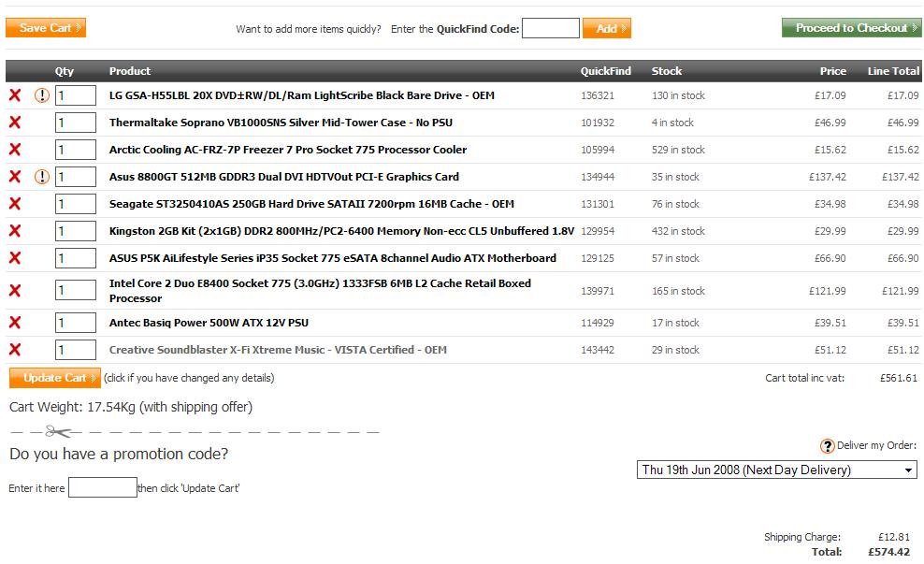The width and height of the screenshot is (924, 564).
Task: Focus the promotion code input box
Action: (x=103, y=487)
